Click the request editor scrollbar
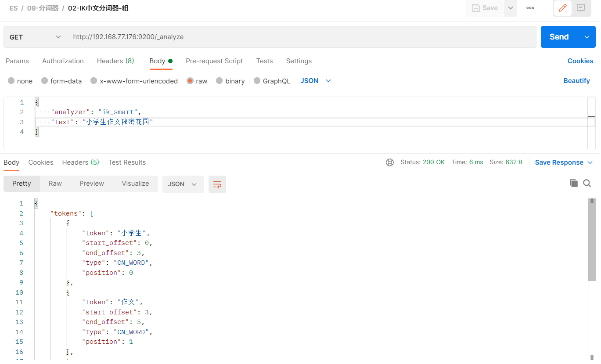Screen dimensions: 601x364 [592, 123]
